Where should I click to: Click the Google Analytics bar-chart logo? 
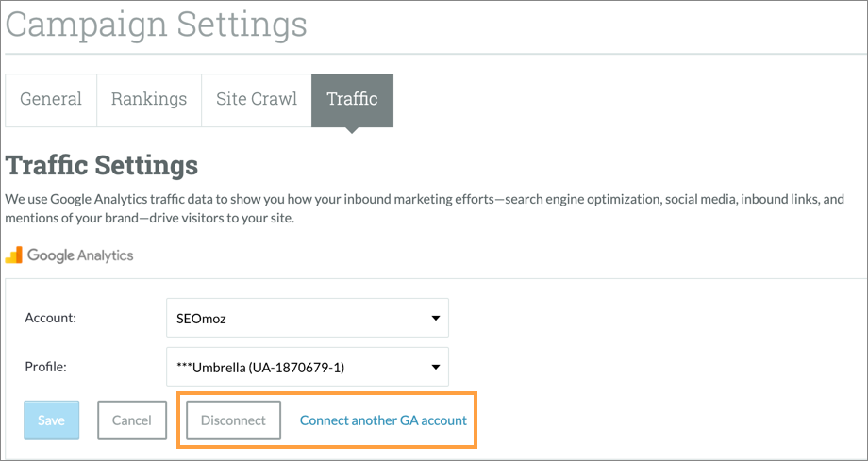[14, 255]
